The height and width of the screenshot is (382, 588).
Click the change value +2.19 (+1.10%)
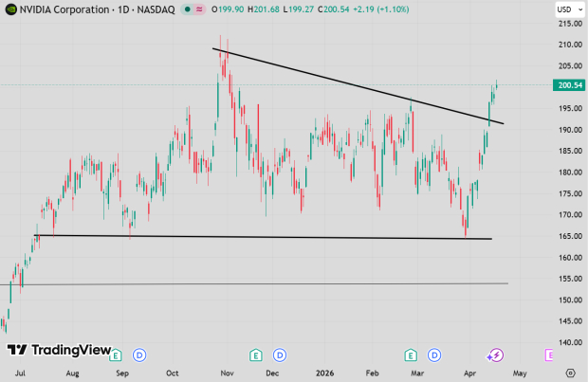pos(381,9)
